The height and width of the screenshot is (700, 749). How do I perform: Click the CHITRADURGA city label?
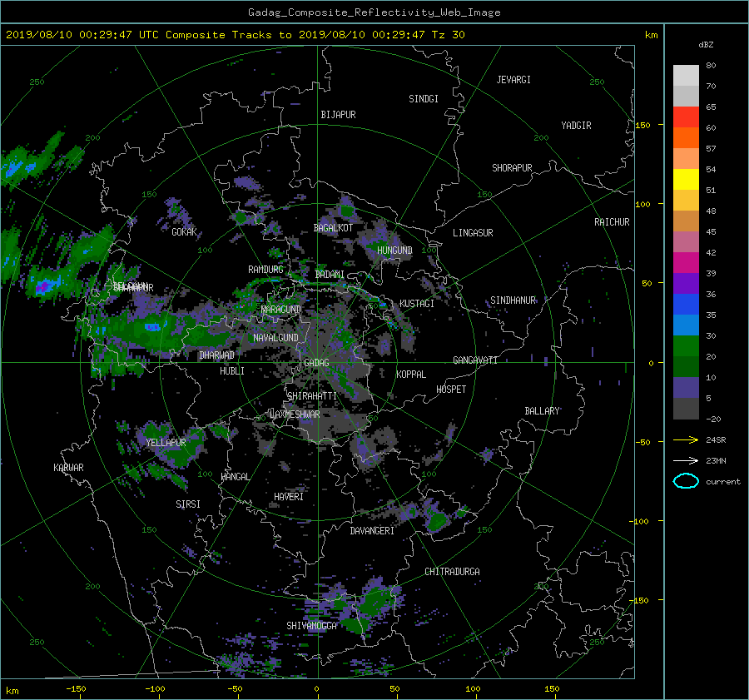click(x=452, y=572)
